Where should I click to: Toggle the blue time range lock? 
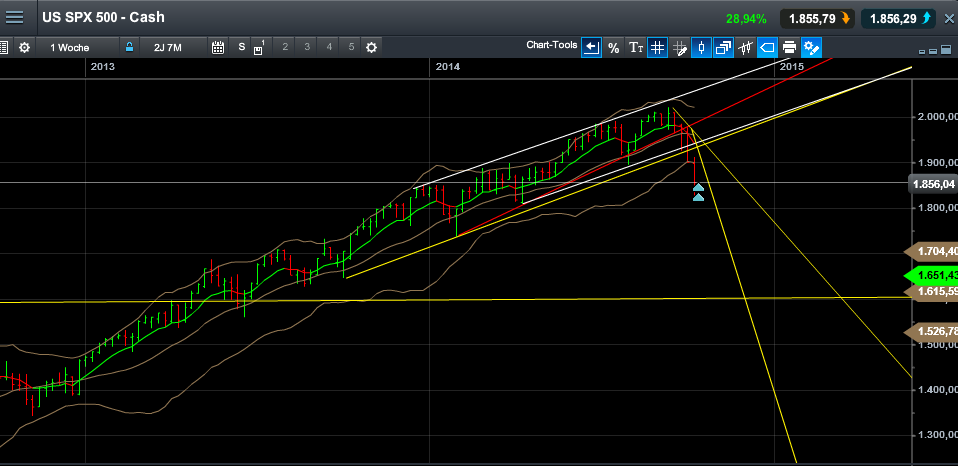(129, 47)
